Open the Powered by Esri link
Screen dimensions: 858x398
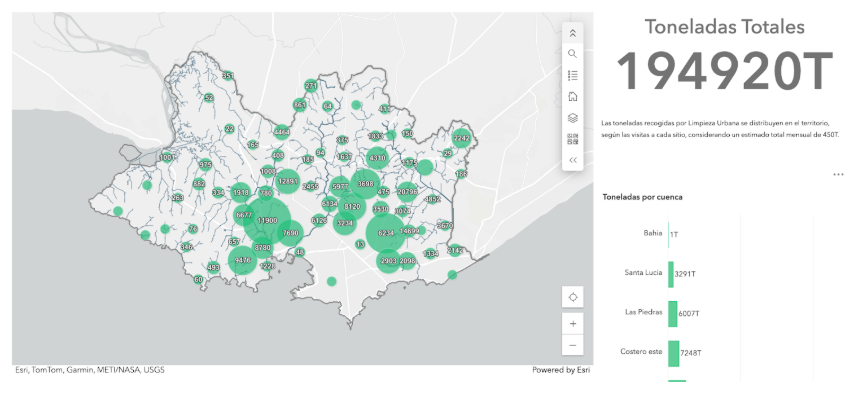561,370
